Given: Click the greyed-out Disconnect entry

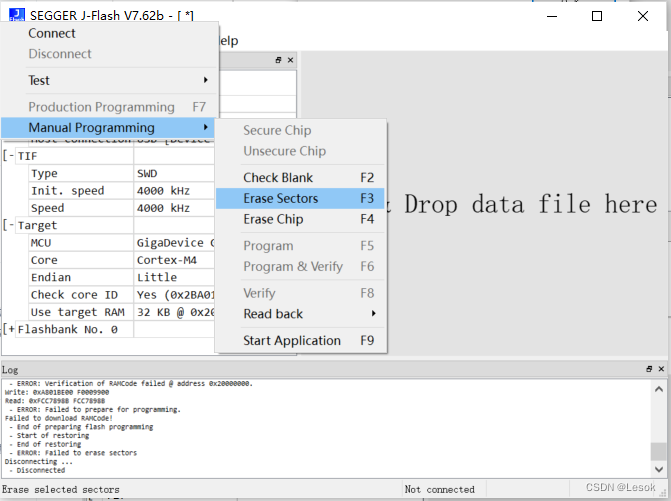Looking at the screenshot, I should tap(110, 54).
